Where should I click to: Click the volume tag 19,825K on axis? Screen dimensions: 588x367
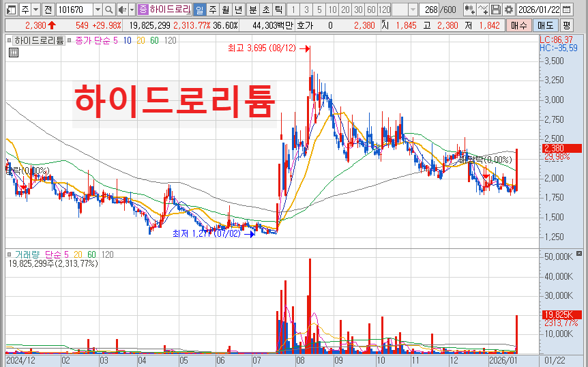click(x=562, y=314)
